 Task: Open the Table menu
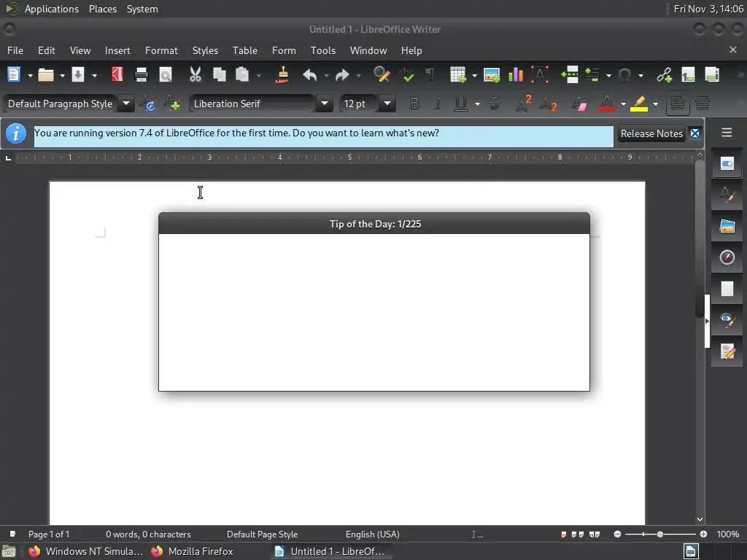click(x=245, y=50)
